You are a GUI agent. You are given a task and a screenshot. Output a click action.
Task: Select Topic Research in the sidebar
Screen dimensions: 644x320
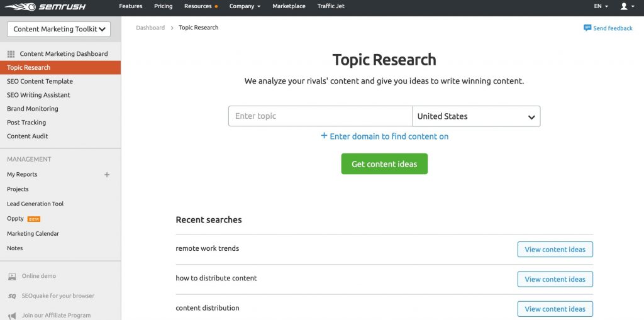coord(60,68)
